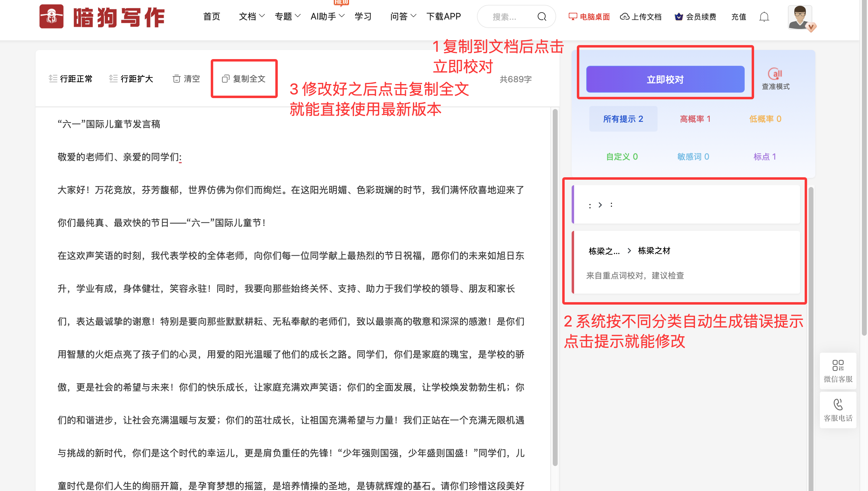This screenshot has width=868, height=491.
Task: Select 低概率 0 filter tab
Action: pos(765,119)
